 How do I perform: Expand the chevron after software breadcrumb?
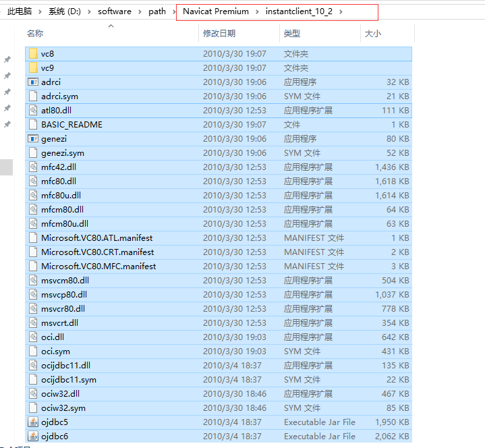pyautogui.click(x=140, y=11)
